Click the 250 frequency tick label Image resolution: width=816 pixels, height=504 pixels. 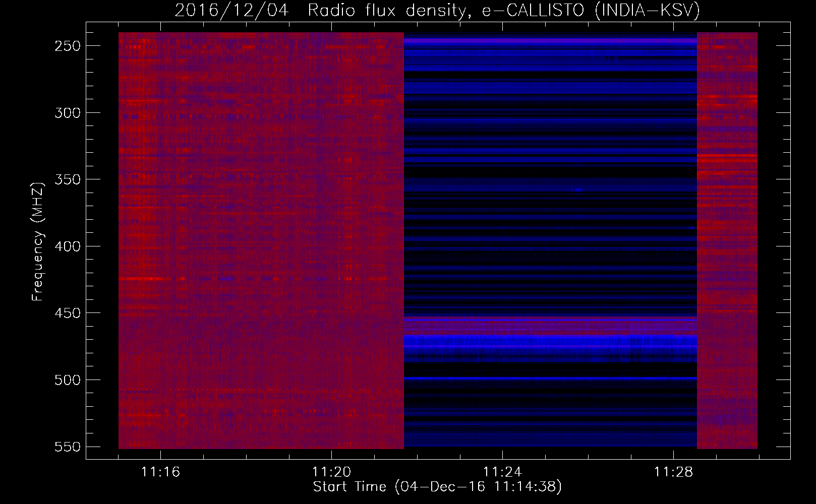click(68, 46)
